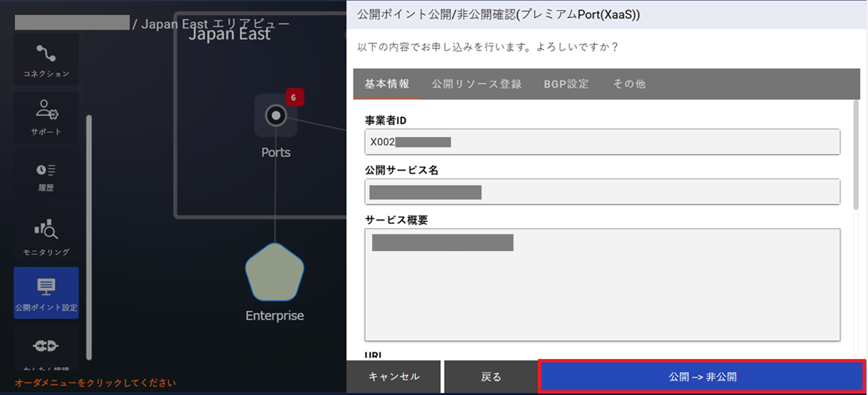Open 公開ポイント設定 in the sidebar
This screenshot has height=395, width=868.
45,292
